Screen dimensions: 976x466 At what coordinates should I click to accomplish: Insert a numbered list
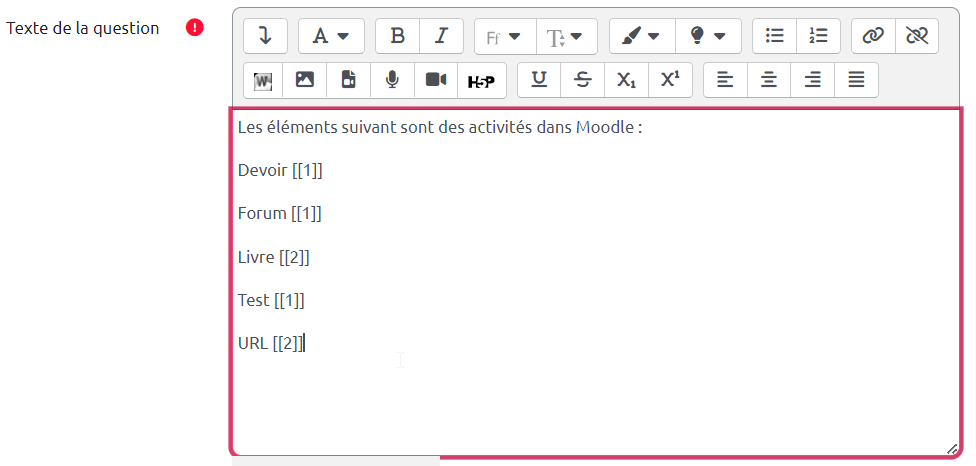(818, 36)
